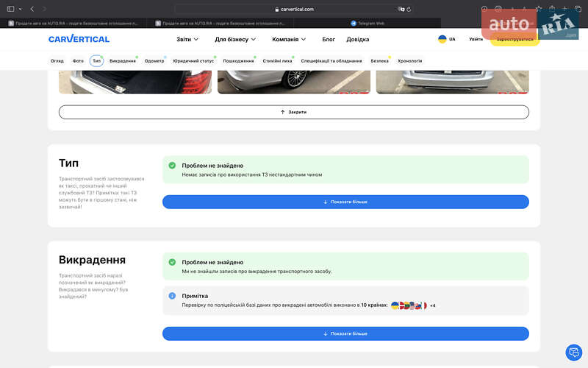Select the Пошкодження tab
The image size is (588, 368).
pos(239,61)
